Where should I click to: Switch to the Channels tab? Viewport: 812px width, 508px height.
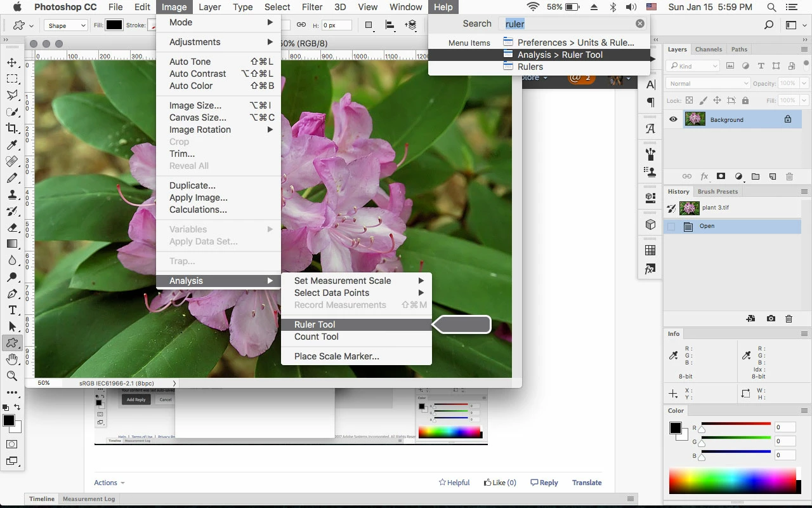pos(709,49)
